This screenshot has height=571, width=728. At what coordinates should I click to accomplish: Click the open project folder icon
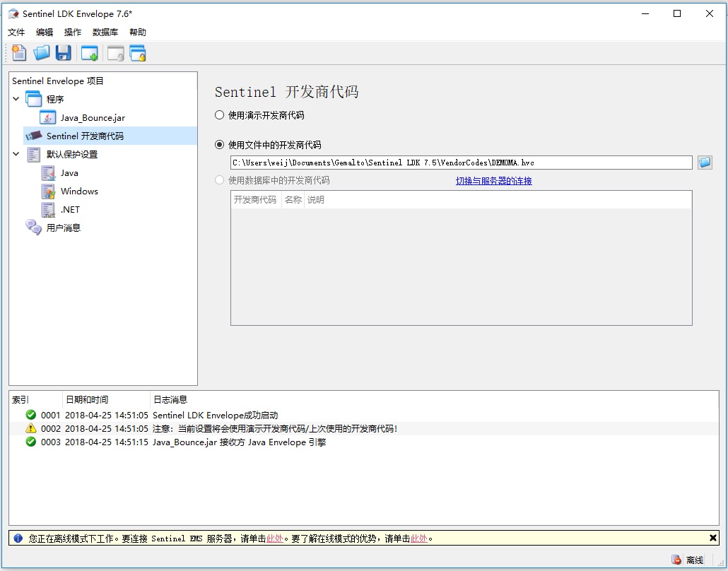click(42, 53)
